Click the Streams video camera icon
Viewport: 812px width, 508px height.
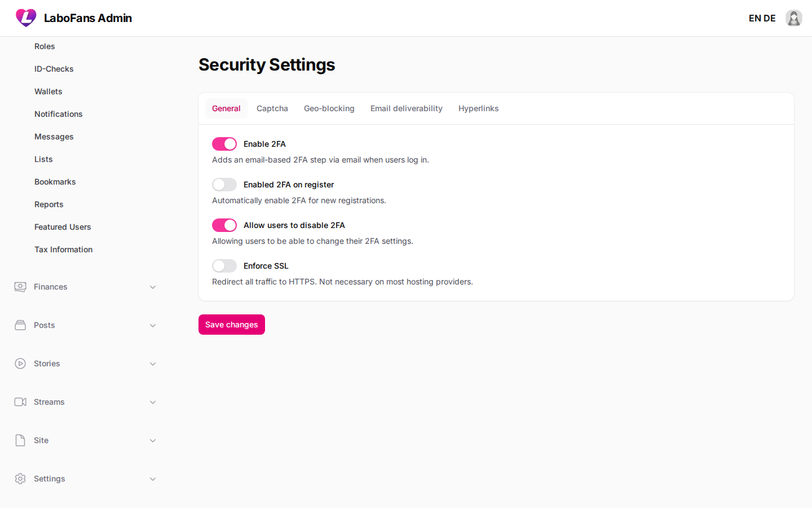click(20, 402)
